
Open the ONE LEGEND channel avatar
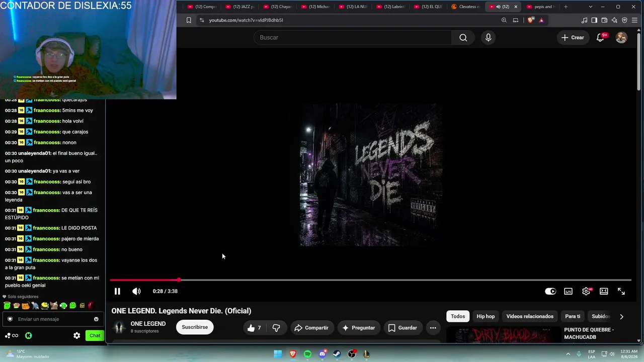pos(119,327)
